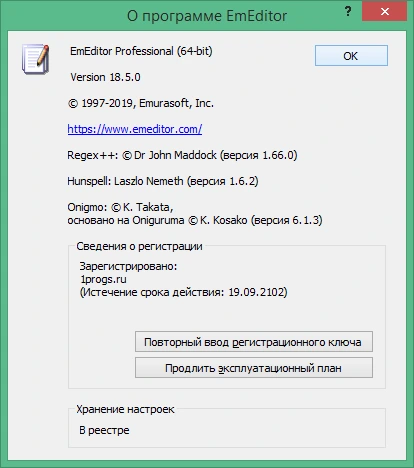Click the Oniguruma K. Kosako version line
Image resolution: width=414 pixels, height=468 pixels.
click(x=195, y=220)
